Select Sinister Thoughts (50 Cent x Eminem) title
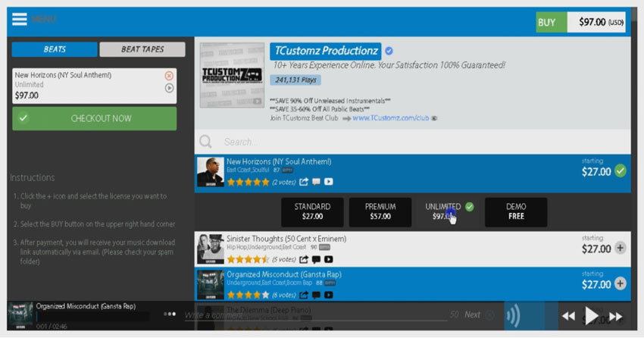This screenshot has height=338, width=644. (x=286, y=239)
